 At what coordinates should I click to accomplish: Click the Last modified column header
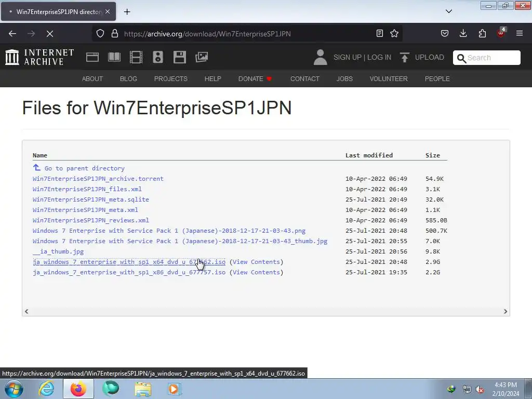[x=369, y=155]
